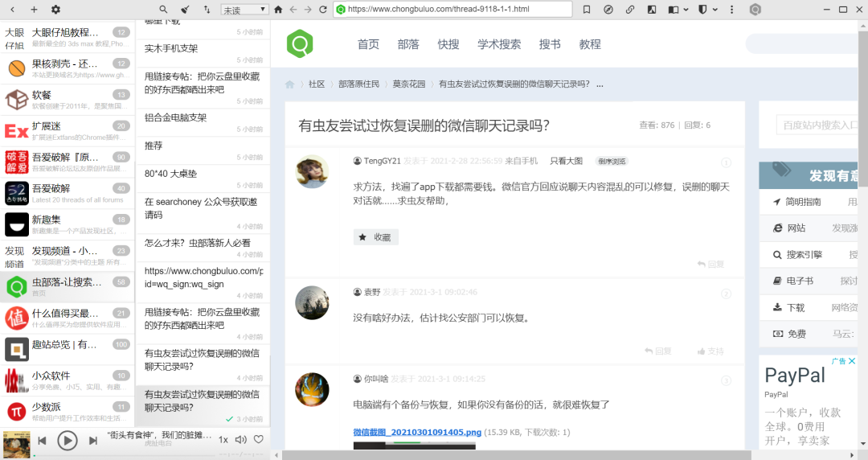Open the 教程 navigation tab
868x460 pixels.
[x=590, y=44]
